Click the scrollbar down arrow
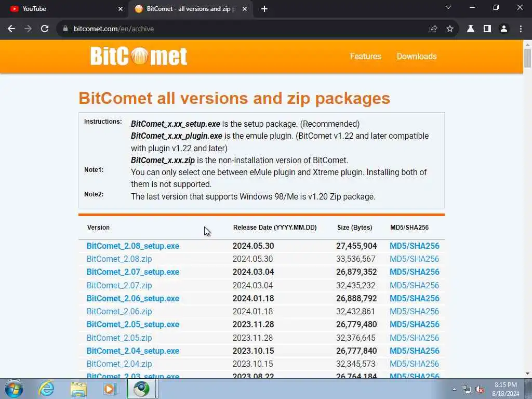Screen dimensions: 532x399 click(527, 374)
